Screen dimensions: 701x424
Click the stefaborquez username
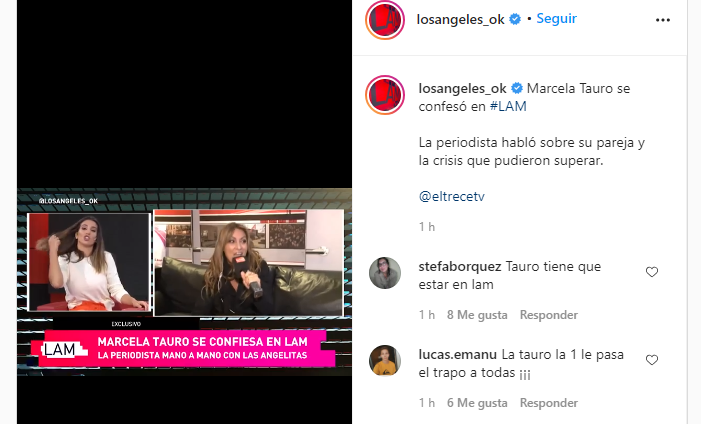click(x=460, y=267)
